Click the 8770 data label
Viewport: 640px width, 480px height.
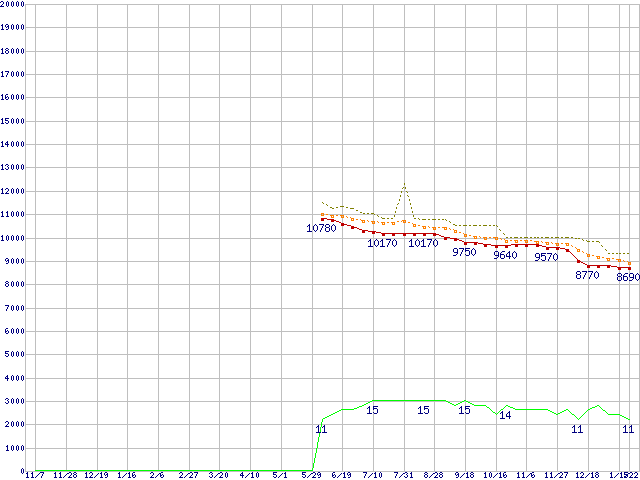pos(587,275)
